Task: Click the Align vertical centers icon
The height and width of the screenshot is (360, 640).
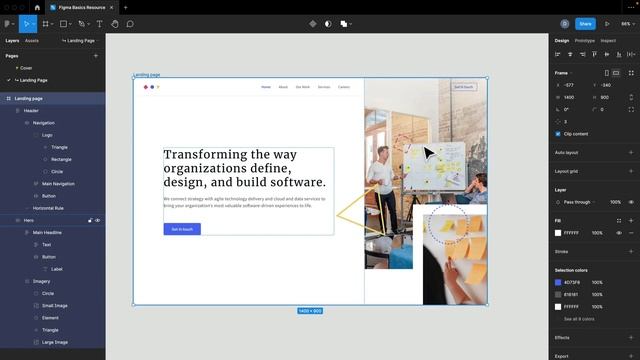Action: click(x=607, y=54)
